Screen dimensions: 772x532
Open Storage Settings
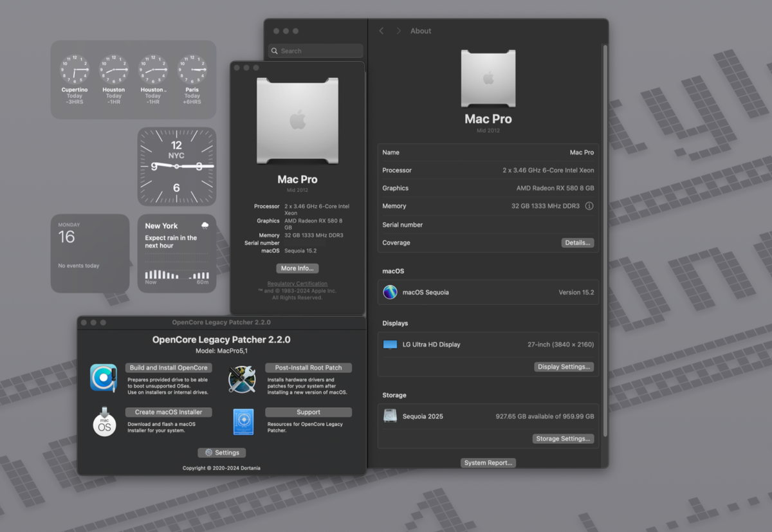(563, 438)
